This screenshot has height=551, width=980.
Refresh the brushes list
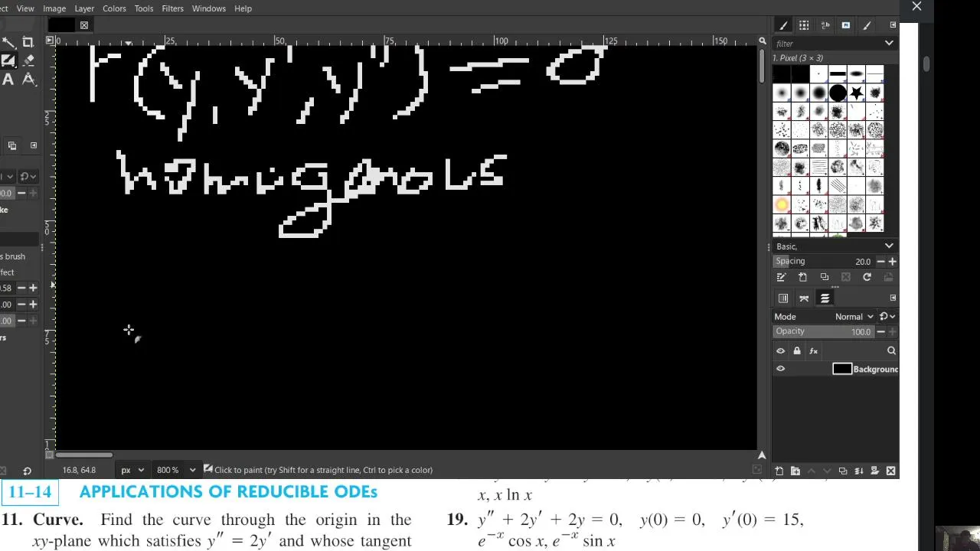867,277
